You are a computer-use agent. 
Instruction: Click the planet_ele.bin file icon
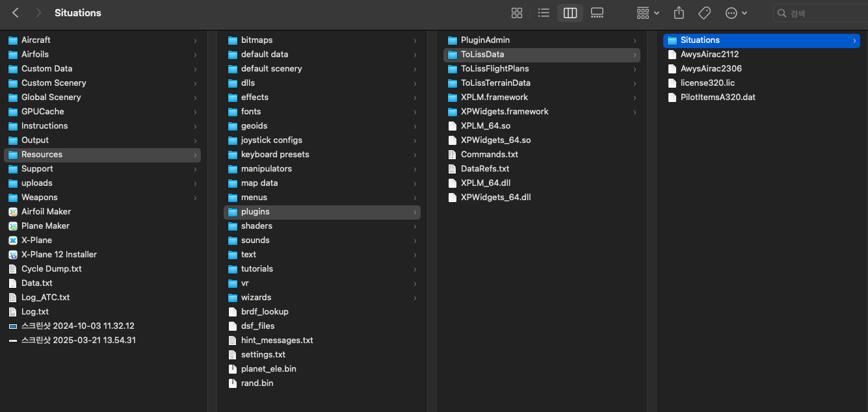coord(233,369)
